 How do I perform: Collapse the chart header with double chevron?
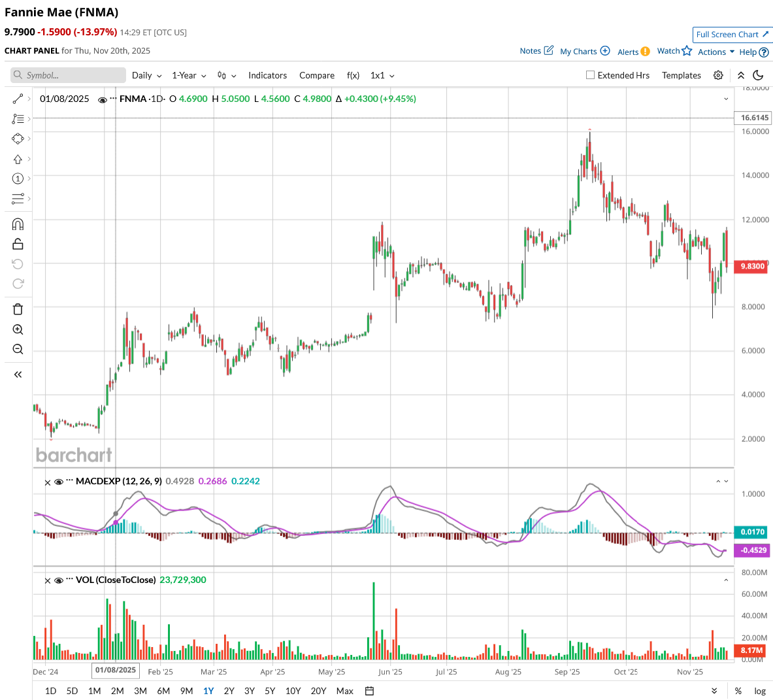(740, 75)
